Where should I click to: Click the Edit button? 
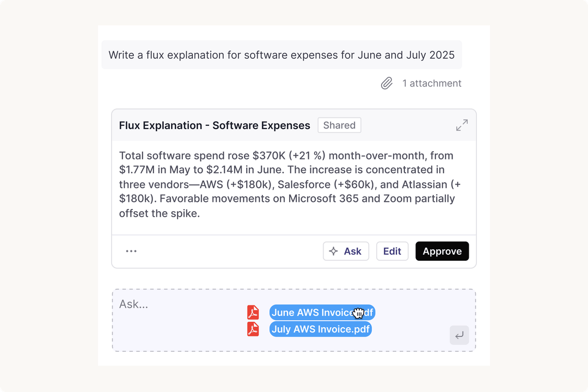392,251
